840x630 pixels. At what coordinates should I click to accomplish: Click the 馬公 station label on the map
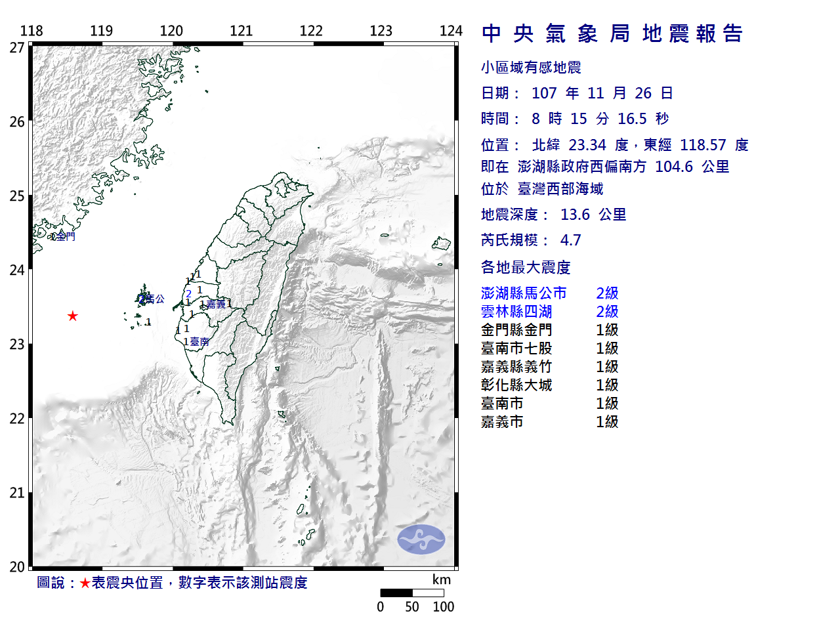pos(155,299)
